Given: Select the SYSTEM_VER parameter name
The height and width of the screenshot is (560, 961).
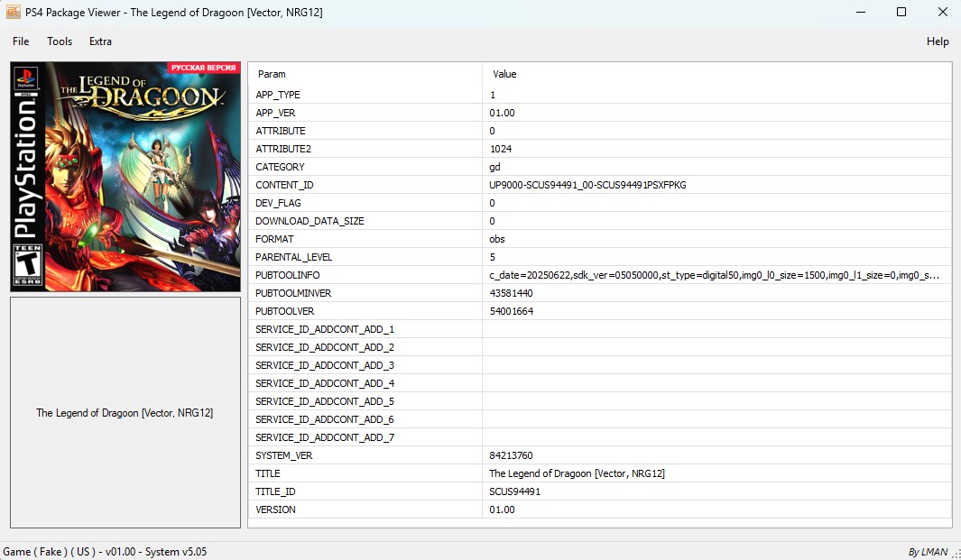Looking at the screenshot, I should click(283, 455).
